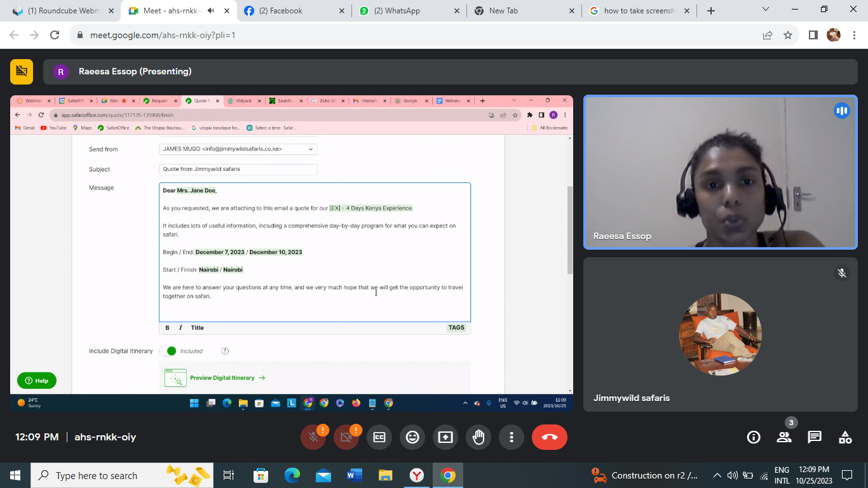
Task: Click the Present now screen share icon
Action: coord(445,437)
